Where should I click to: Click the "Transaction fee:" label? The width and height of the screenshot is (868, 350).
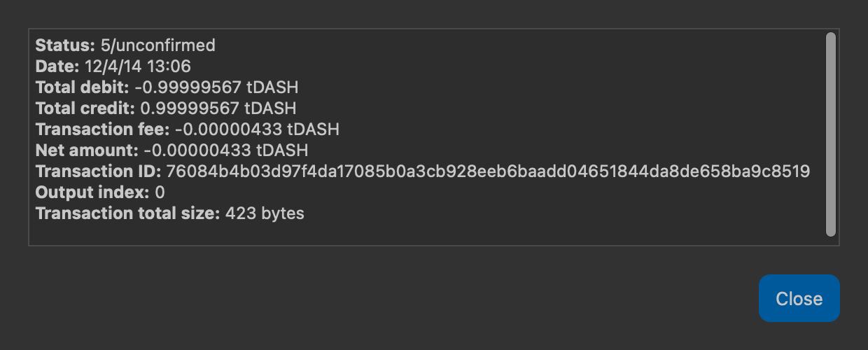pos(103,129)
